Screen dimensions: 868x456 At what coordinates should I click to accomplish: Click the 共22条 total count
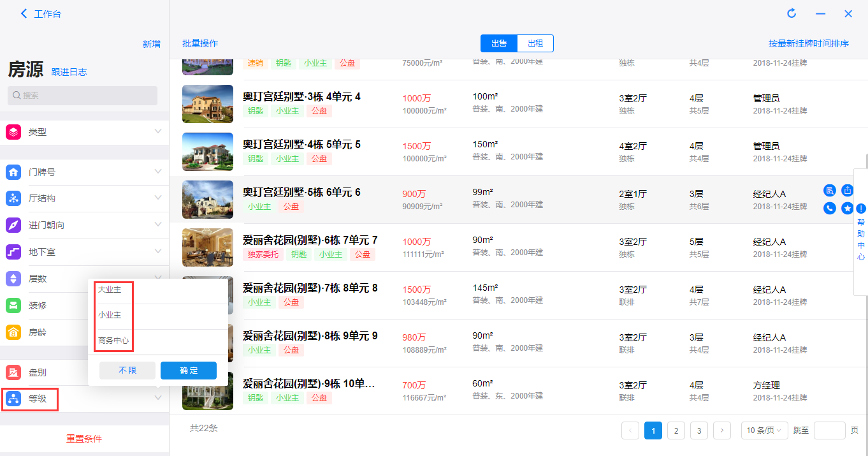[x=204, y=428]
